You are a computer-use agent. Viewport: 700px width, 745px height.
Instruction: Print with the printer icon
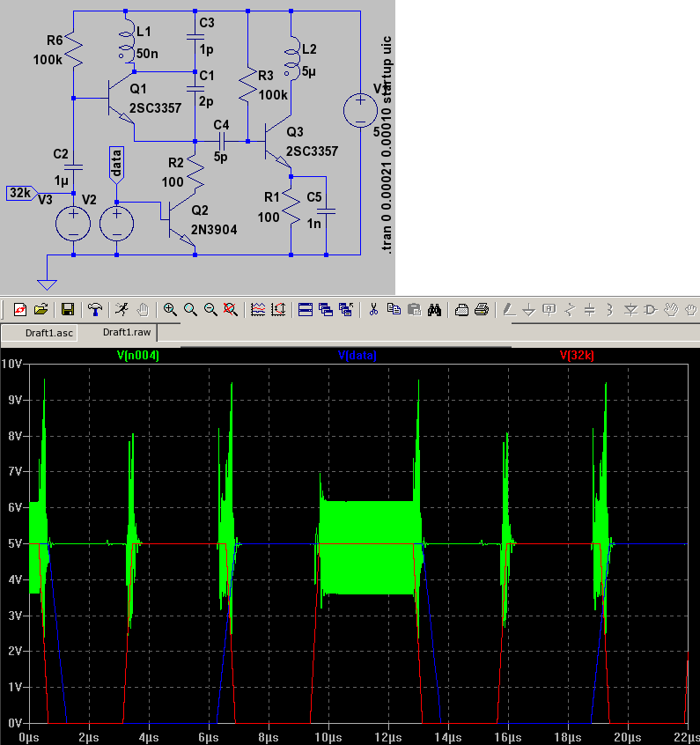482,310
